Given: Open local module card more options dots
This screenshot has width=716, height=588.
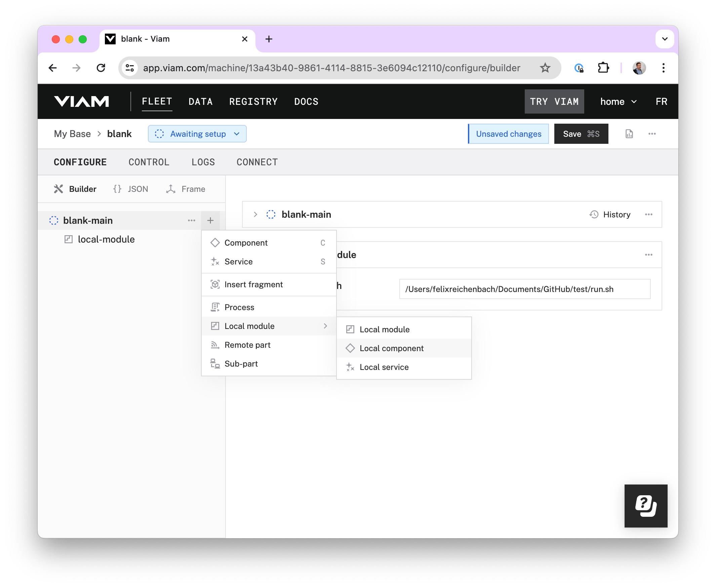Looking at the screenshot, I should click(x=648, y=255).
